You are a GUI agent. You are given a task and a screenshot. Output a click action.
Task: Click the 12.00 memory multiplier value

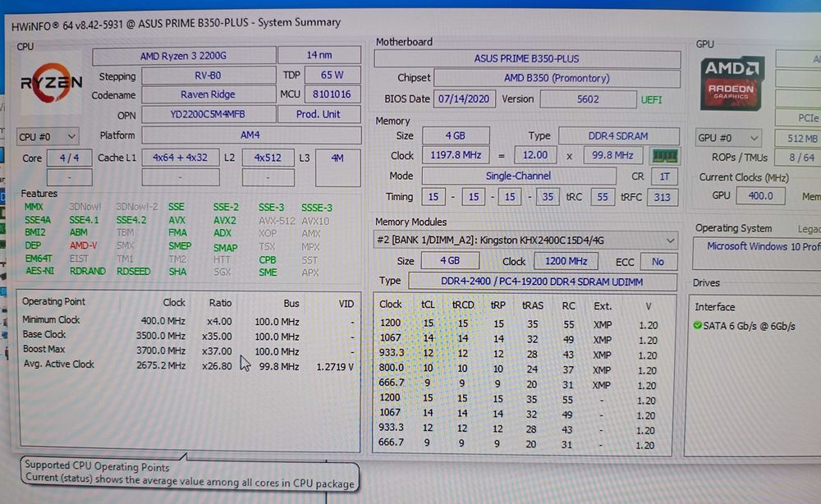(535, 155)
